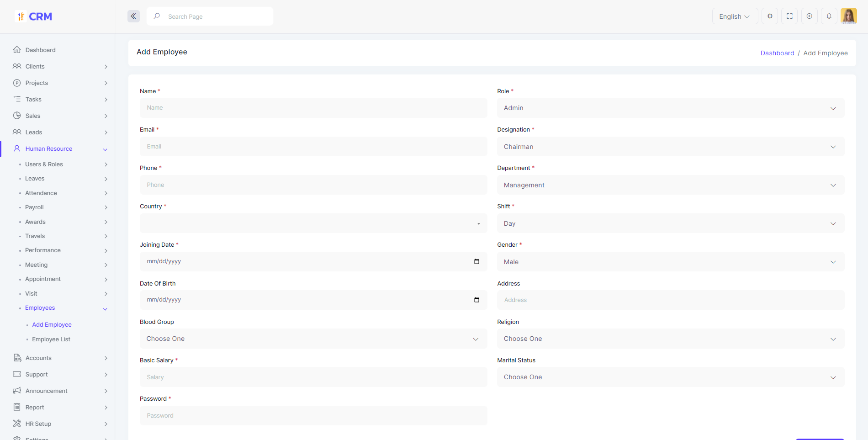Open user profile avatar
The width and height of the screenshot is (868, 440).
tap(849, 16)
